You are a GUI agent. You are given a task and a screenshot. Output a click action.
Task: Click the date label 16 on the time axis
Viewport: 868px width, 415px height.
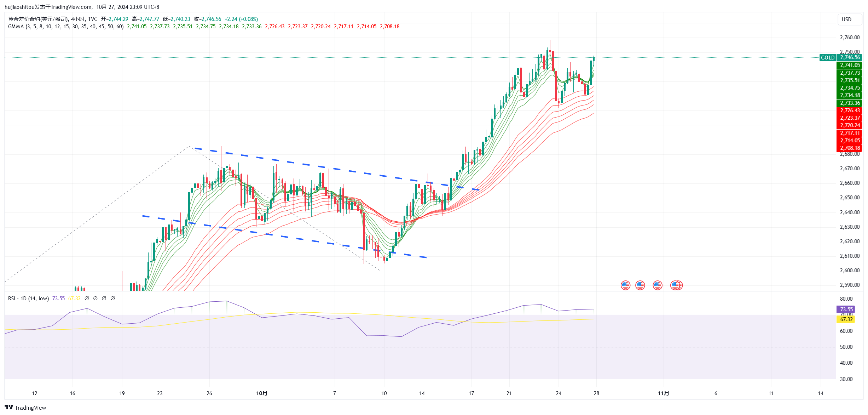coord(73,393)
